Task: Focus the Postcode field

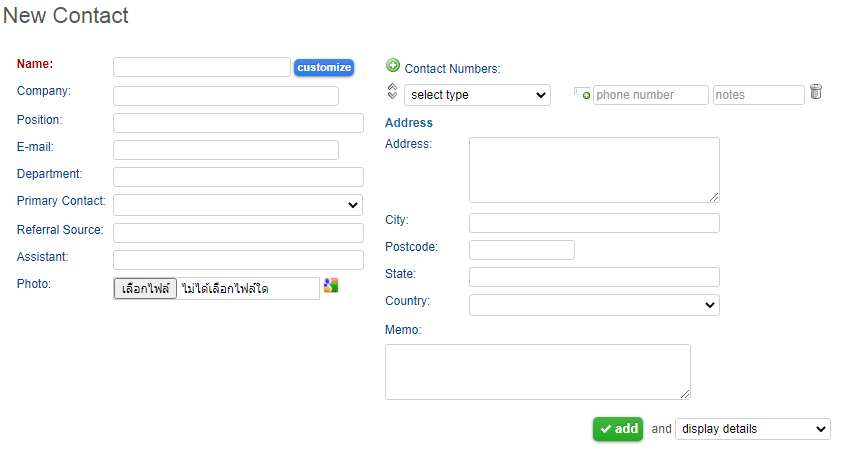Action: pos(522,250)
